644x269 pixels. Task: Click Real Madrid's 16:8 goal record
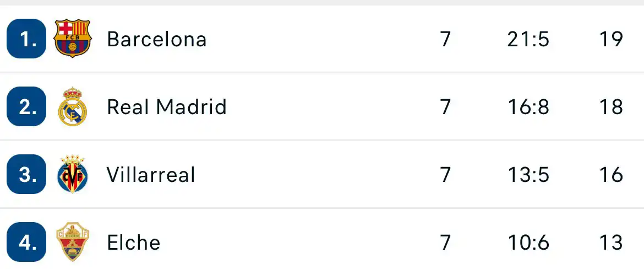pos(528,107)
